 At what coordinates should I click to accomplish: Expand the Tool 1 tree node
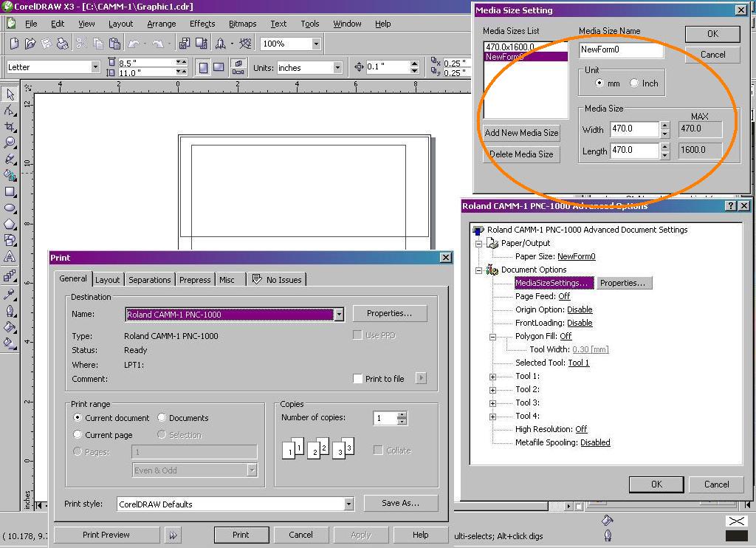click(x=492, y=377)
